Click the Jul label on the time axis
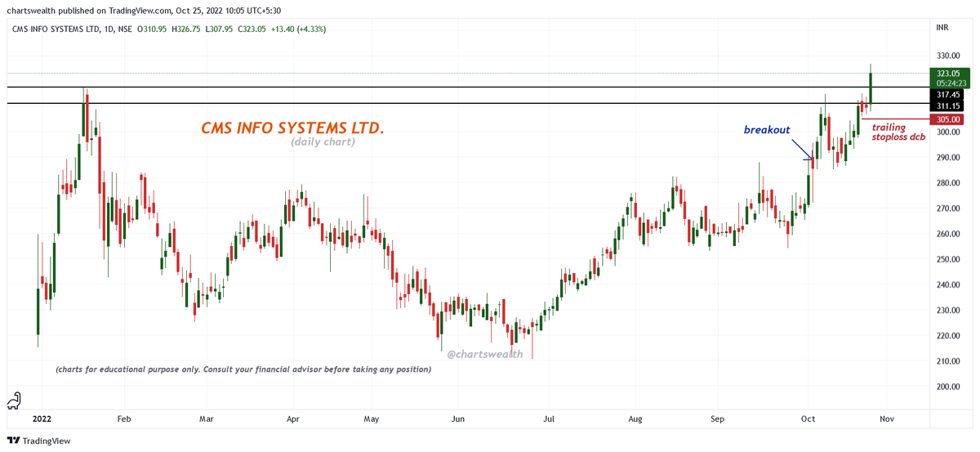Screen dimensions: 980x452 pyautogui.click(x=549, y=418)
